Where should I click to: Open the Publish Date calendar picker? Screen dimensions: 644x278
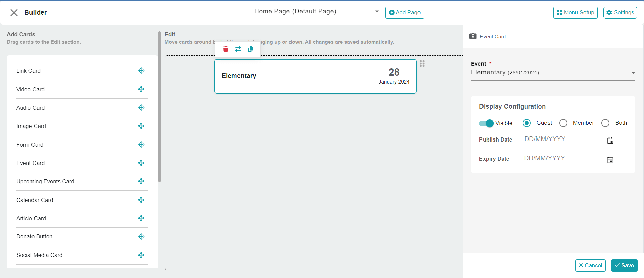(610, 141)
